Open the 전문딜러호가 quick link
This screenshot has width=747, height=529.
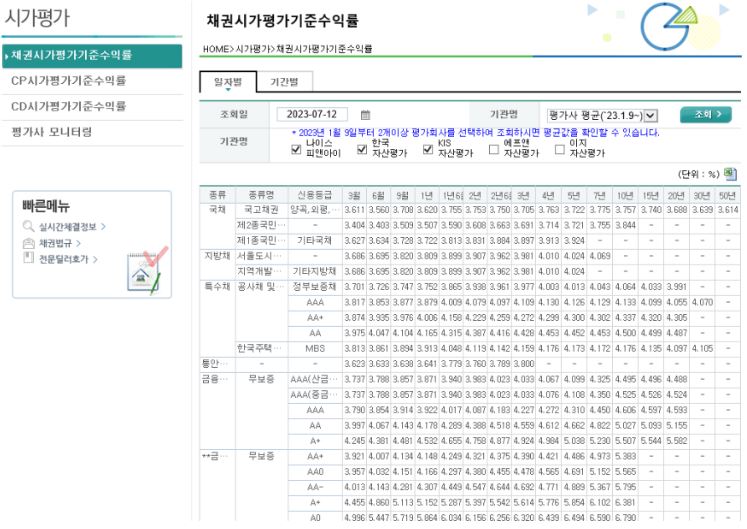(x=68, y=259)
